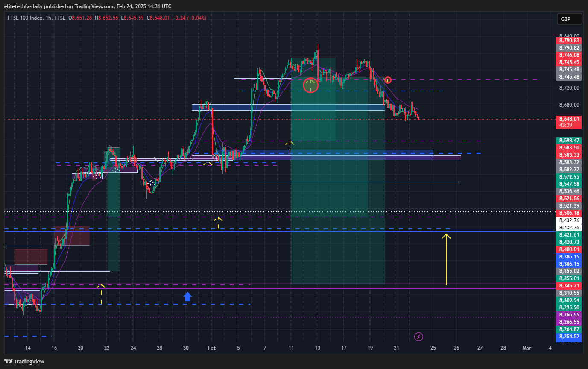This screenshot has width=588, height=369.
Task: Click the 13 date on time axis
Action: [317, 348]
